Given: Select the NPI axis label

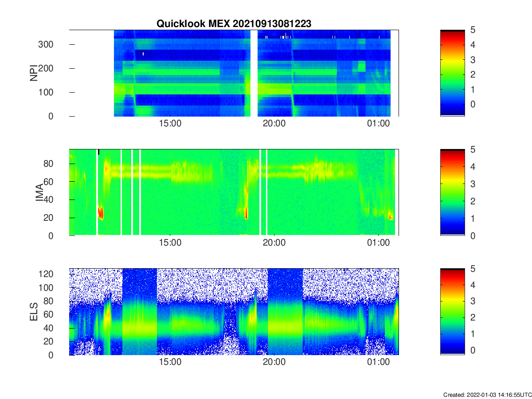Looking at the screenshot, I should [x=34, y=73].
